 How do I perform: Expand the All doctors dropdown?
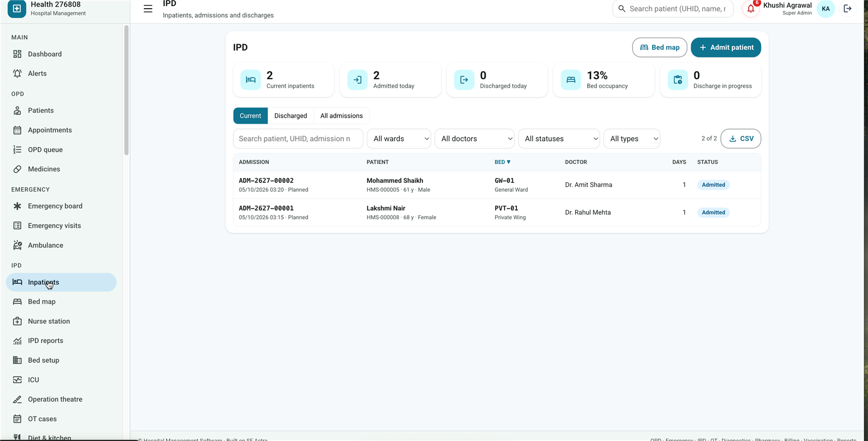tap(475, 139)
